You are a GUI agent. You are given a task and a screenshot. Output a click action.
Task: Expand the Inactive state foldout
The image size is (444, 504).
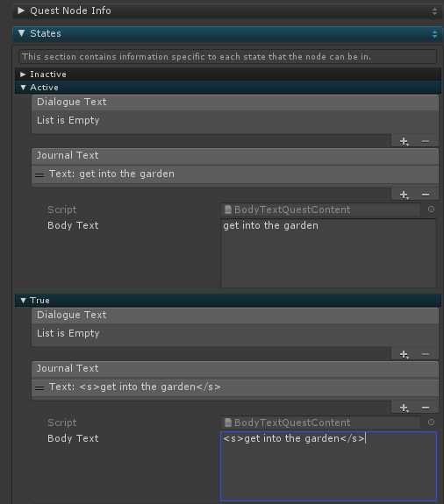(x=23, y=75)
